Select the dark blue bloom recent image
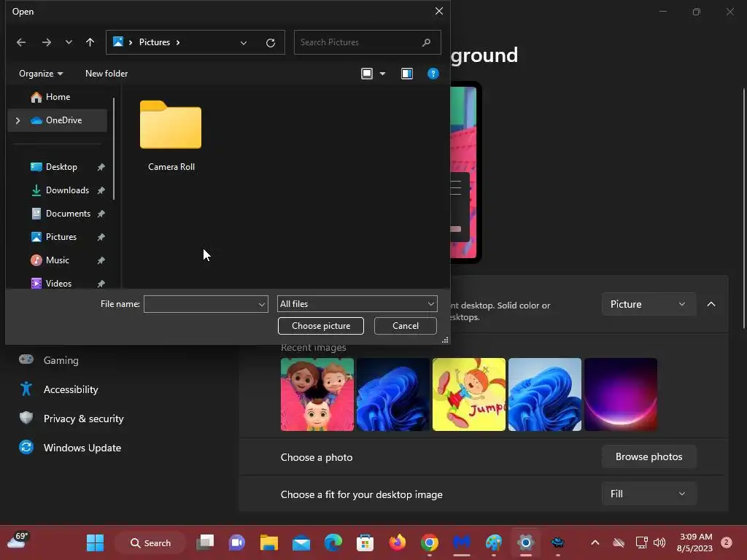The width and height of the screenshot is (747, 560). 393,394
